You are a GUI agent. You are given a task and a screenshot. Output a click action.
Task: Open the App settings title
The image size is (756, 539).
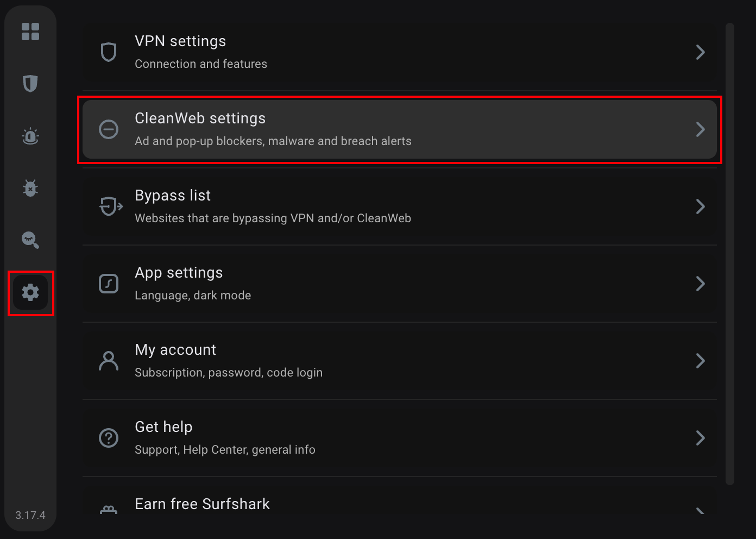(179, 273)
